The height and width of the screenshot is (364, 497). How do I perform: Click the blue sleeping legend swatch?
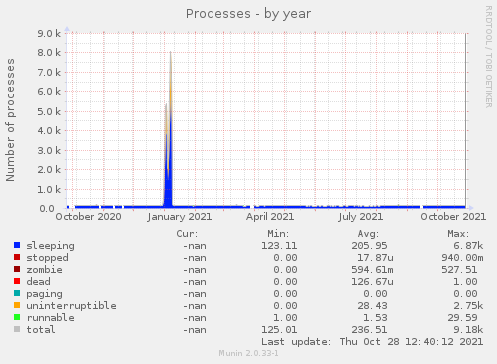coord(17,245)
